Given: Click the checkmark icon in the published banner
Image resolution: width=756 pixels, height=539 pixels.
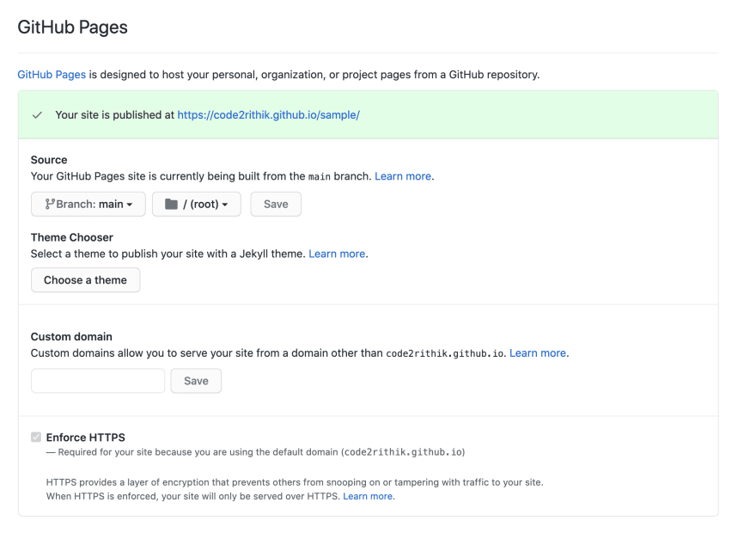Looking at the screenshot, I should 37,115.
